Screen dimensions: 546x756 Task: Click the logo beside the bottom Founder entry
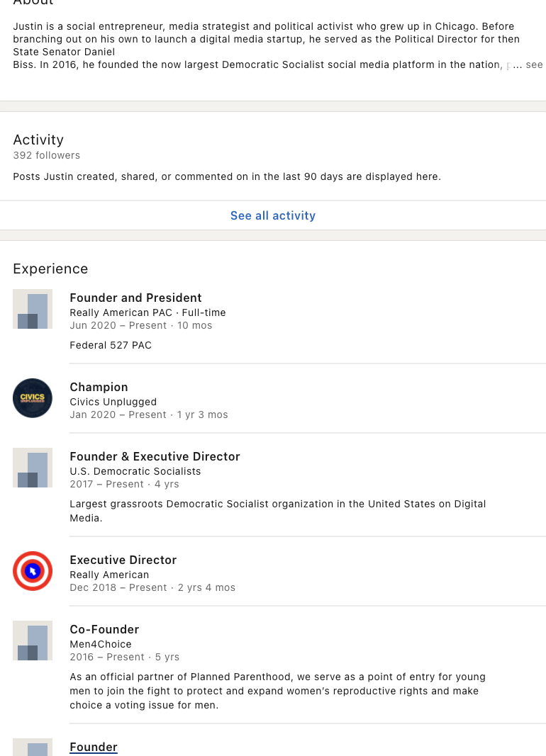tap(33, 747)
